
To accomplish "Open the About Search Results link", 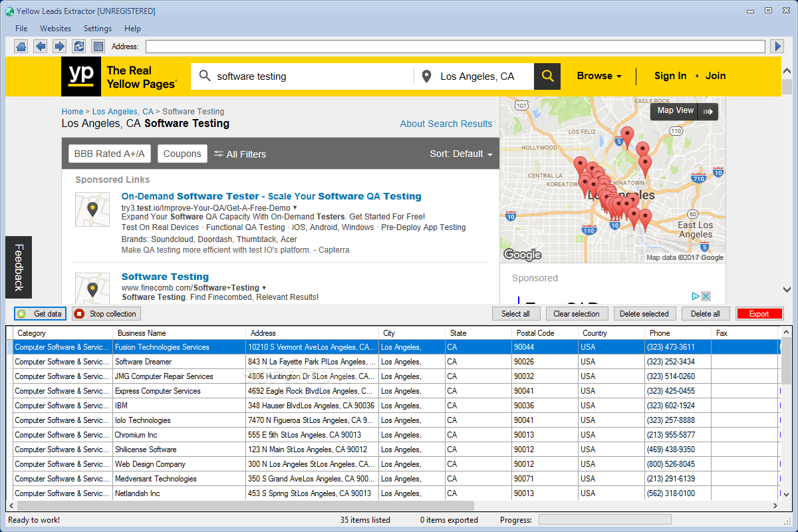I will click(446, 124).
